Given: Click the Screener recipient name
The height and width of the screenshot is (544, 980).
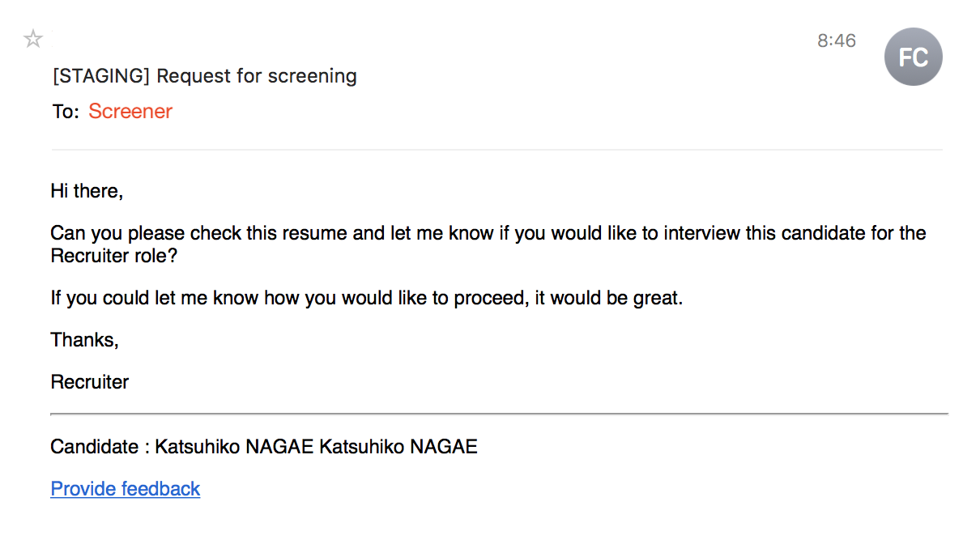Looking at the screenshot, I should coord(130,112).
